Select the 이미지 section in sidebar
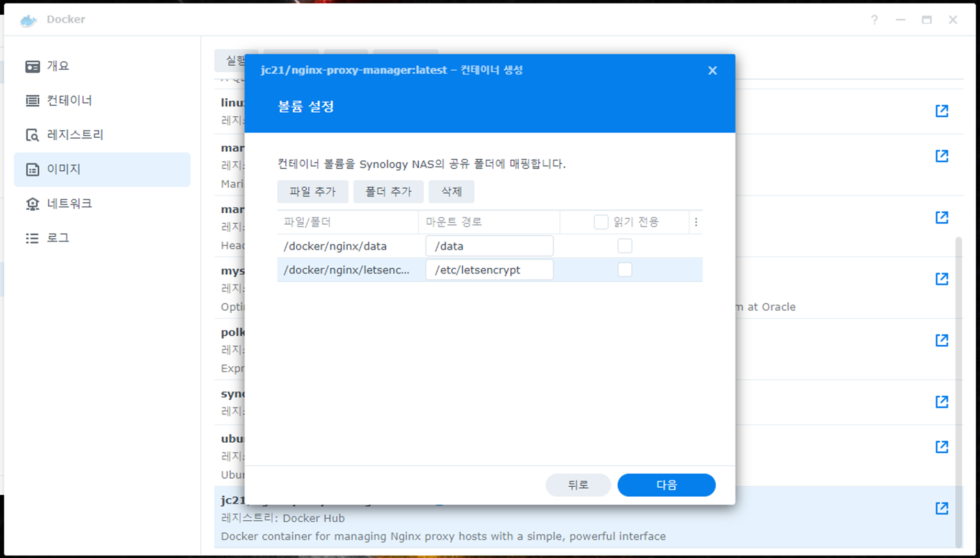Screen dimensions: 980x558 point(102,169)
